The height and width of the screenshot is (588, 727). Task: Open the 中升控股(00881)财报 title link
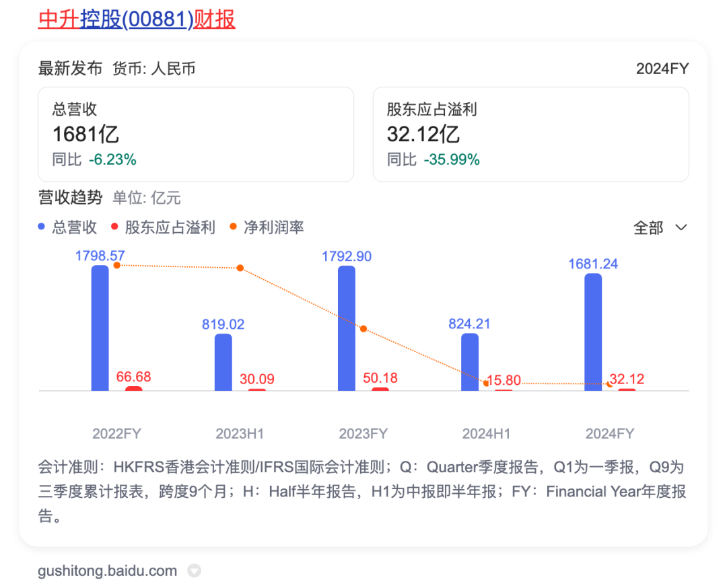[137, 20]
